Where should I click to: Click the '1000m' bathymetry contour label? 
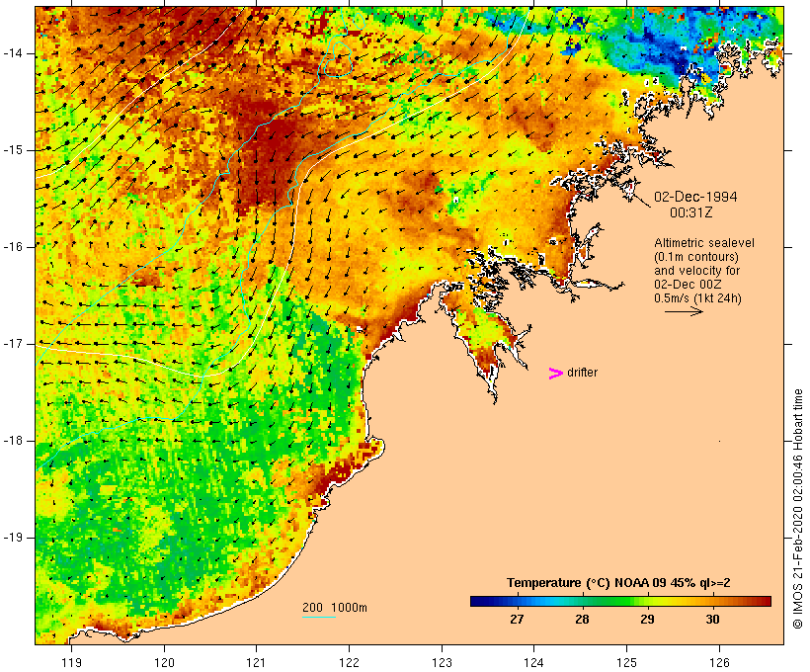tap(349, 608)
